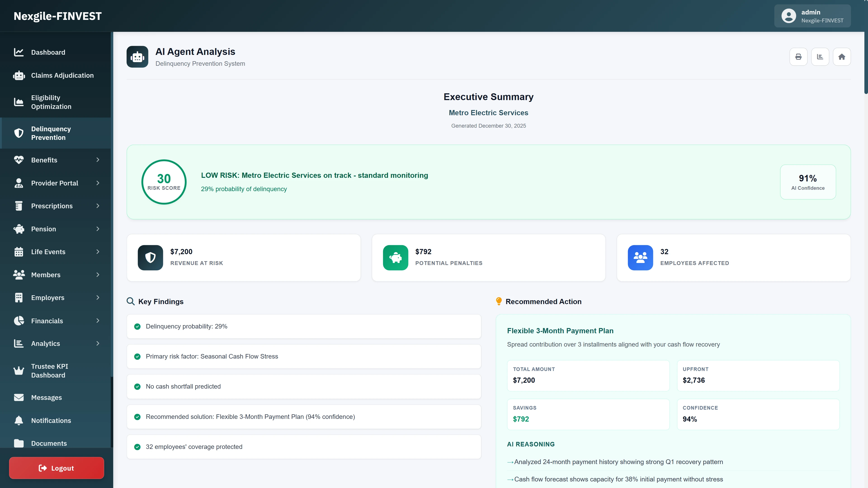Open the analytics chart icon near the print button
Viewport: 868px width, 488px height.
821,56
